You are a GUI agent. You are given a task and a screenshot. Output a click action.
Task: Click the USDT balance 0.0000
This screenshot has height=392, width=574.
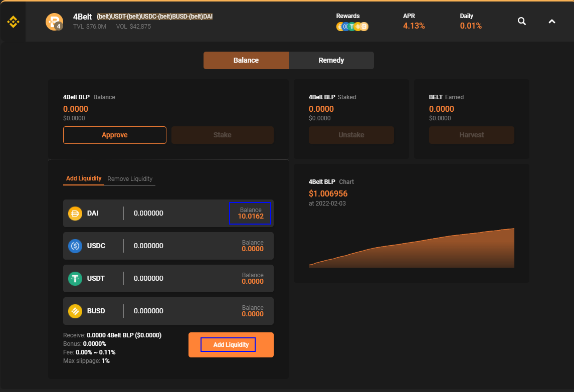[253, 281]
